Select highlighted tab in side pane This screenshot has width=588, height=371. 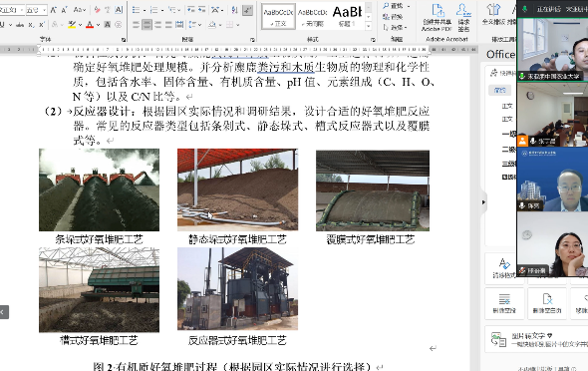pos(500,90)
